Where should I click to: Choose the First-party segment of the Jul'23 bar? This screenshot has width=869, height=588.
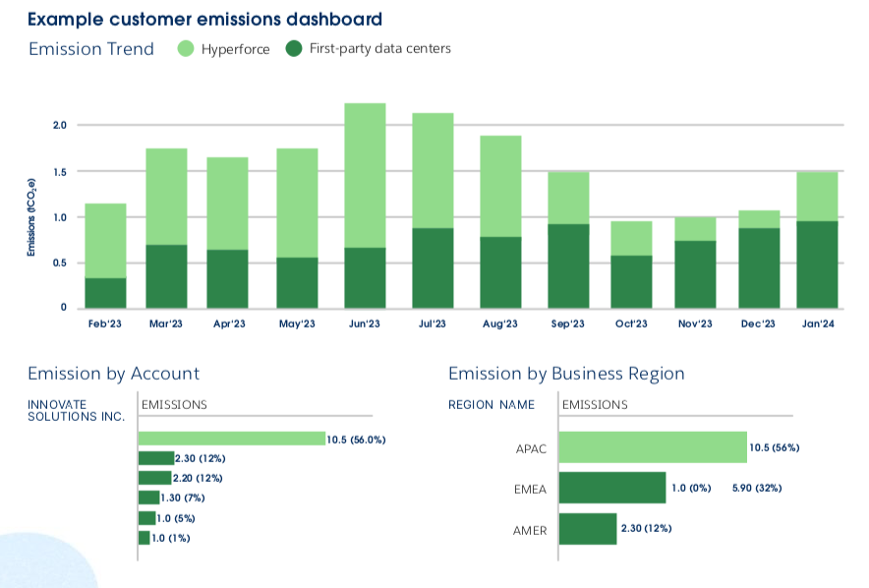pos(433,268)
